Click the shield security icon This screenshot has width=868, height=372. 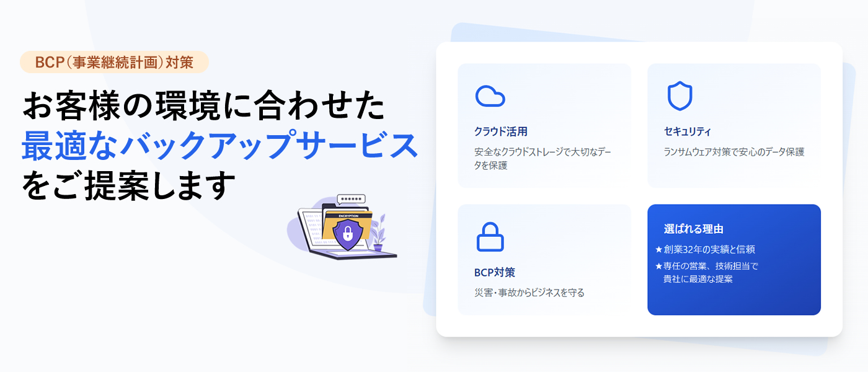coord(680,96)
